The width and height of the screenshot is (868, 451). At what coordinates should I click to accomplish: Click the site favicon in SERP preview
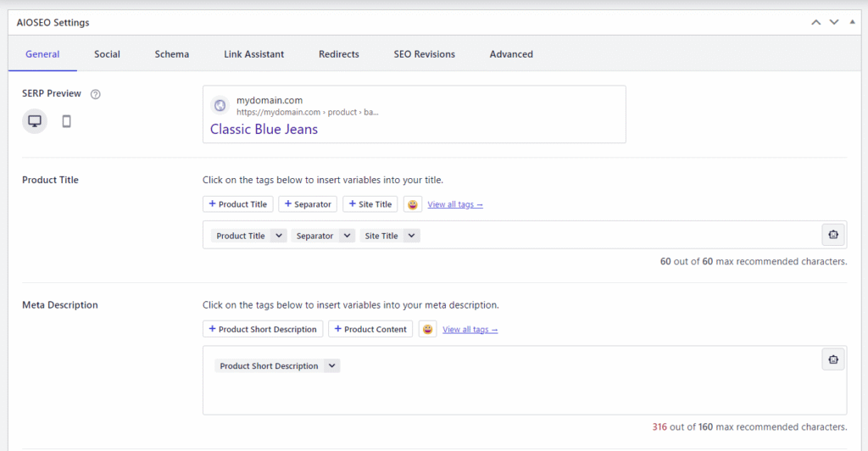[220, 105]
